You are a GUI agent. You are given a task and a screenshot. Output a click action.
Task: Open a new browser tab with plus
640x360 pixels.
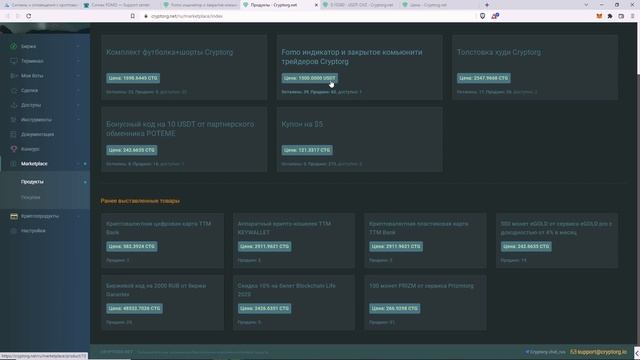[x=487, y=5]
